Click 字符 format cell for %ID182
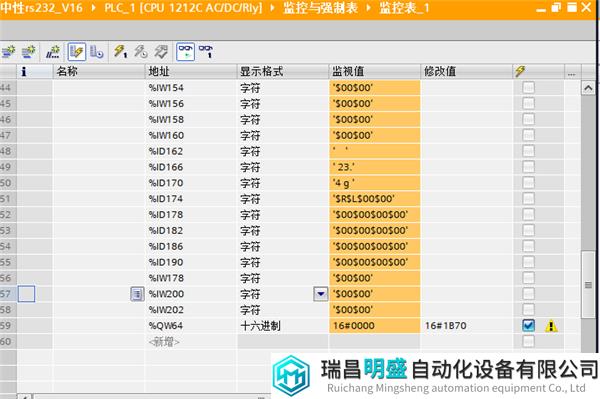The image size is (600, 399). pyautogui.click(x=283, y=230)
